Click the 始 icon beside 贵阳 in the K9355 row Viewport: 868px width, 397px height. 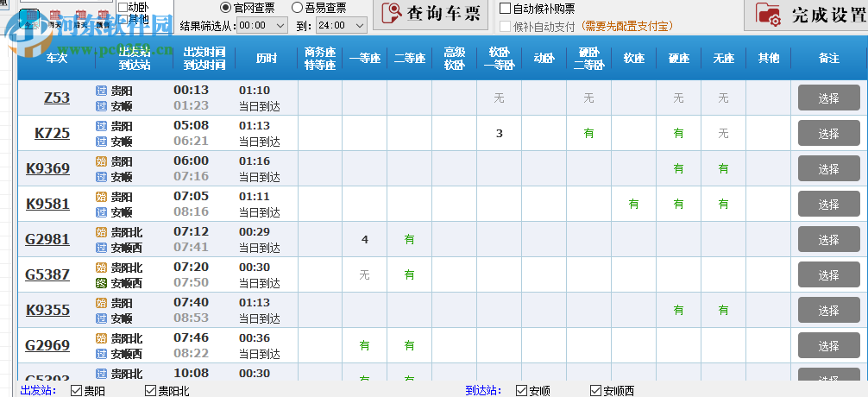tap(101, 304)
